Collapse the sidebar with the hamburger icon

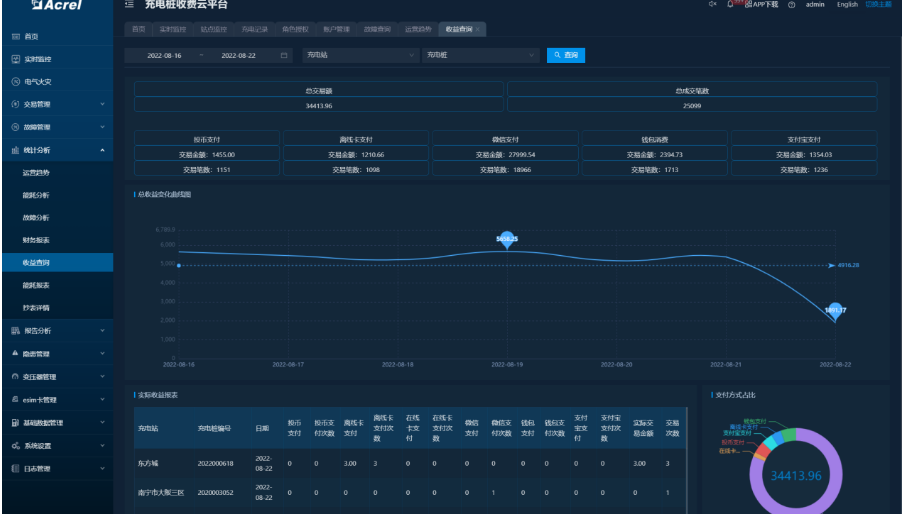coord(129,5)
